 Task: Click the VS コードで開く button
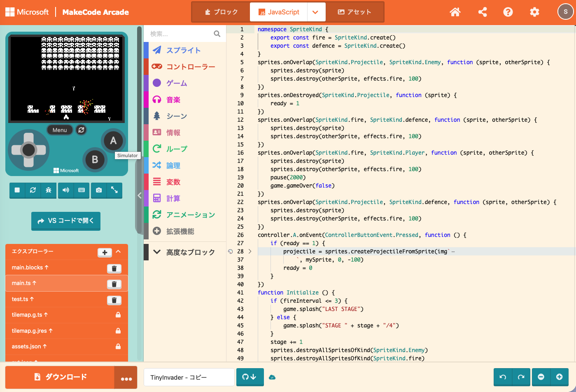pyautogui.click(x=66, y=221)
